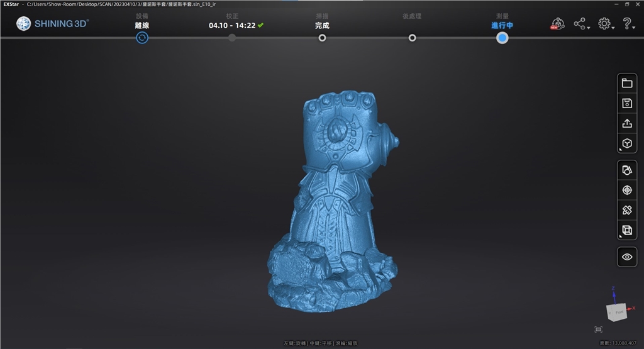Image resolution: width=644 pixels, height=349 pixels.
Task: Expand the share dropdown menu
Action: pyautogui.click(x=580, y=25)
